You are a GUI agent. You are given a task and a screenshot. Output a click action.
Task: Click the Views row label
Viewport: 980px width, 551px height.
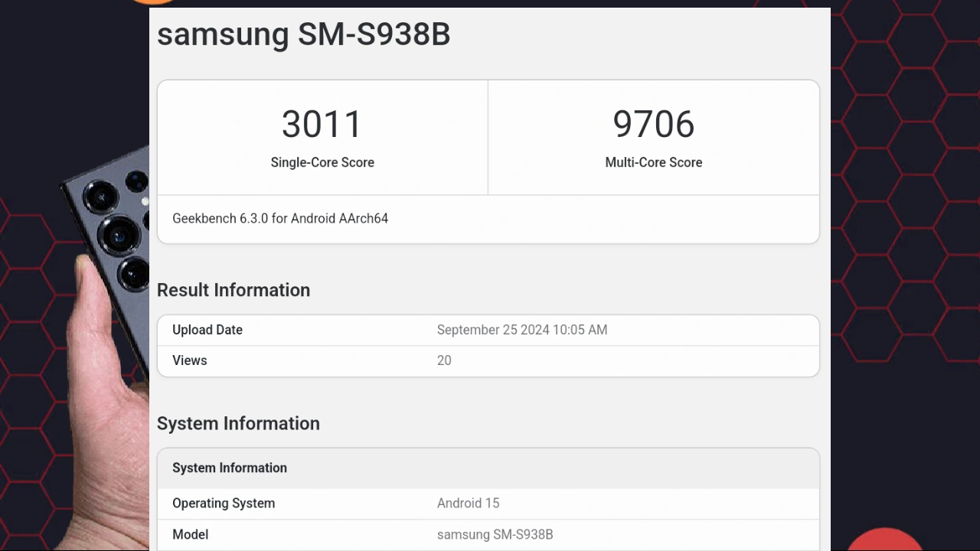point(190,360)
